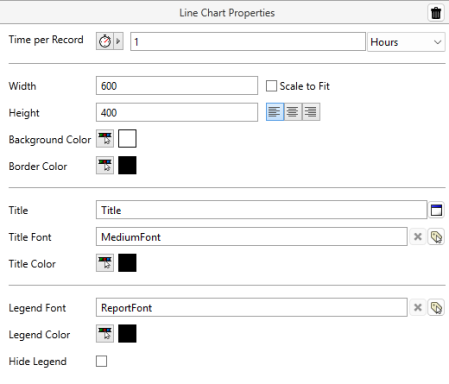Select center alignment button

pyautogui.click(x=293, y=112)
